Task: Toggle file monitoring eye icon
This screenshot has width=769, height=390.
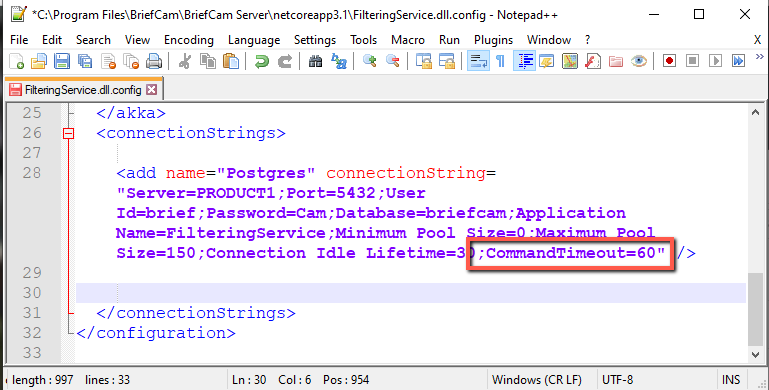Action: coord(639,61)
